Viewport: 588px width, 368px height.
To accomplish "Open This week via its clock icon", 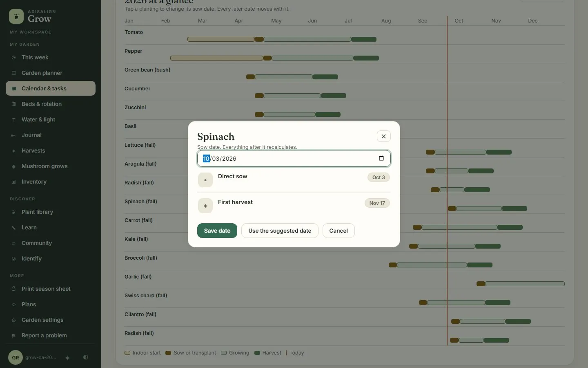I will (13, 58).
